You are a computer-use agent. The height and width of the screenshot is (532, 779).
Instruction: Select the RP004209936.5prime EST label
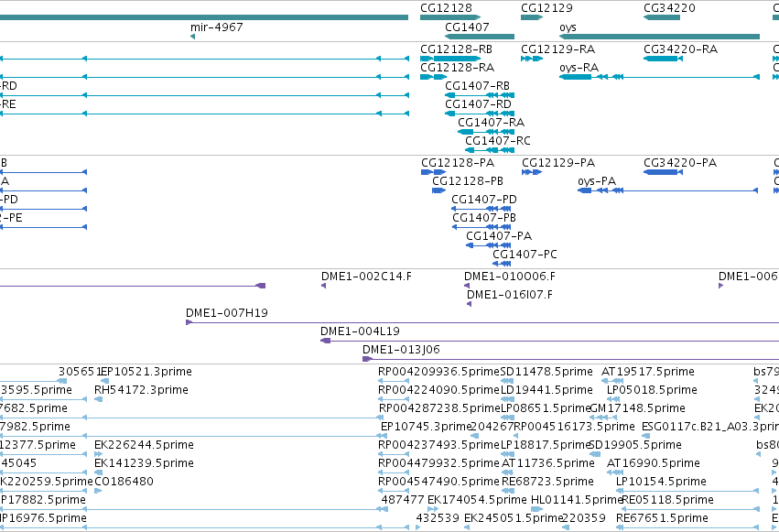[x=438, y=372]
